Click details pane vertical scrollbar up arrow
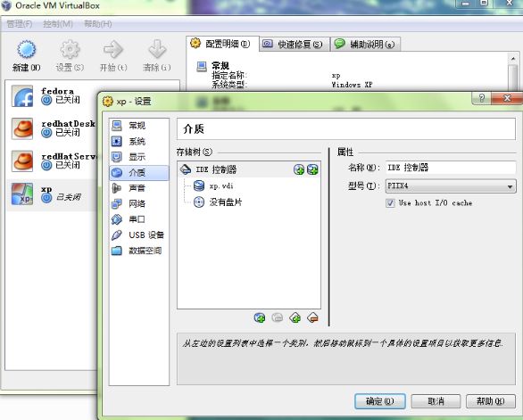Image resolution: width=523 pixels, height=420 pixels. tap(513, 59)
